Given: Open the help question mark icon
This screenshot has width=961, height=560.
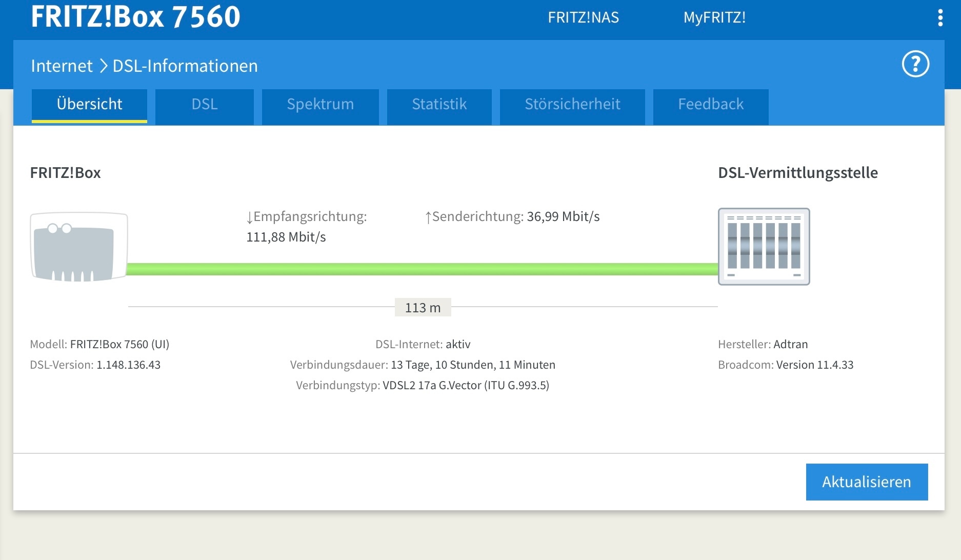Looking at the screenshot, I should pyautogui.click(x=915, y=64).
